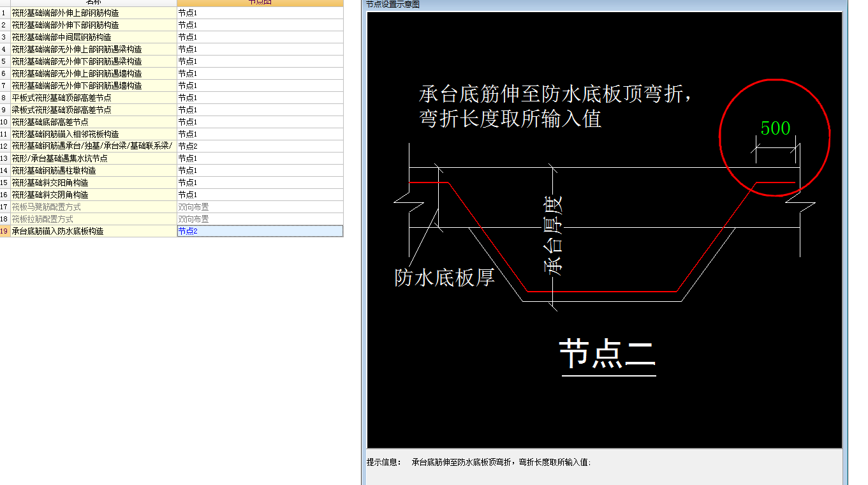Click 节点1 value of 筏形基础端部外伸下部钢筋构造
The height and width of the screenshot is (485, 868).
260,25
